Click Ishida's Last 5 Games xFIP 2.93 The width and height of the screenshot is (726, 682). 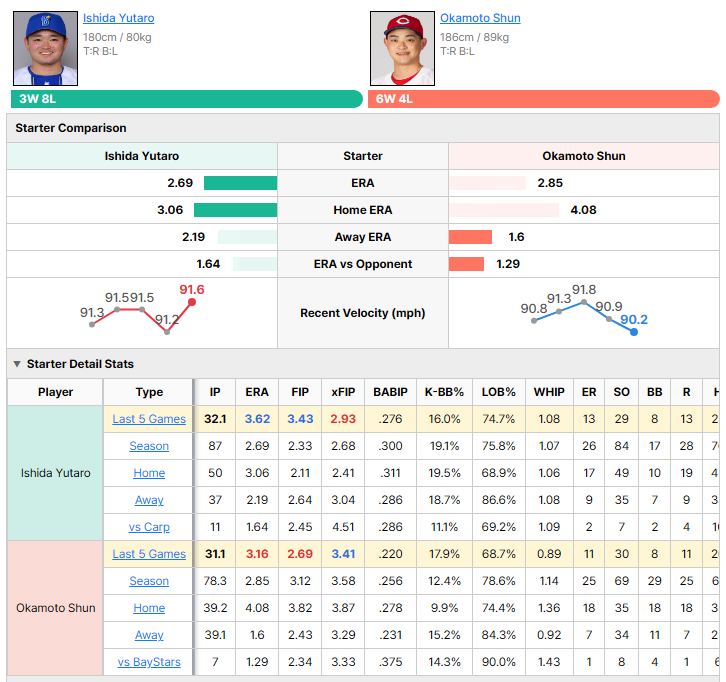(343, 419)
